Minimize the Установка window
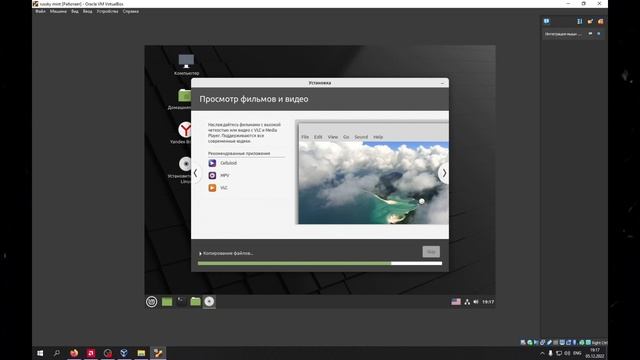Image resolution: width=640 pixels, height=360 pixels. 442,83
